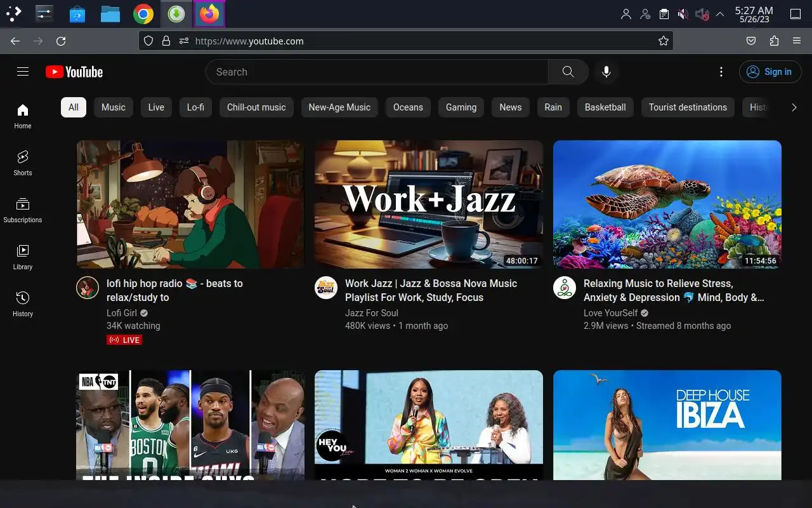
Task: Bookmark this page with star icon
Action: coord(664,41)
